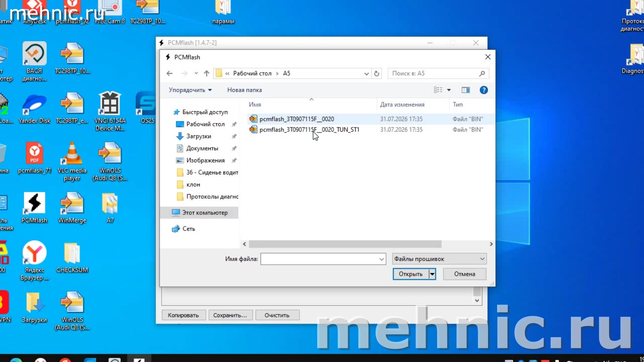
Task: Open the Упорядочить dropdown menu
Action: [190, 90]
